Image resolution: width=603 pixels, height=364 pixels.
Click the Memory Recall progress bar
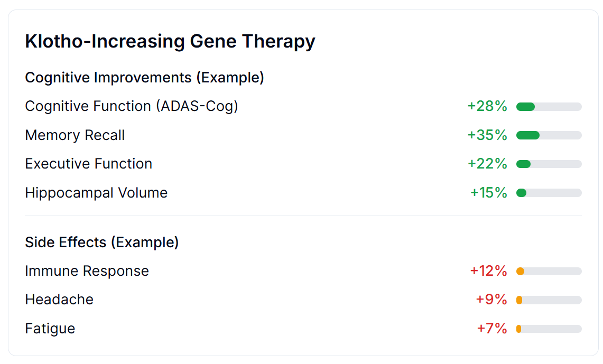tap(549, 135)
